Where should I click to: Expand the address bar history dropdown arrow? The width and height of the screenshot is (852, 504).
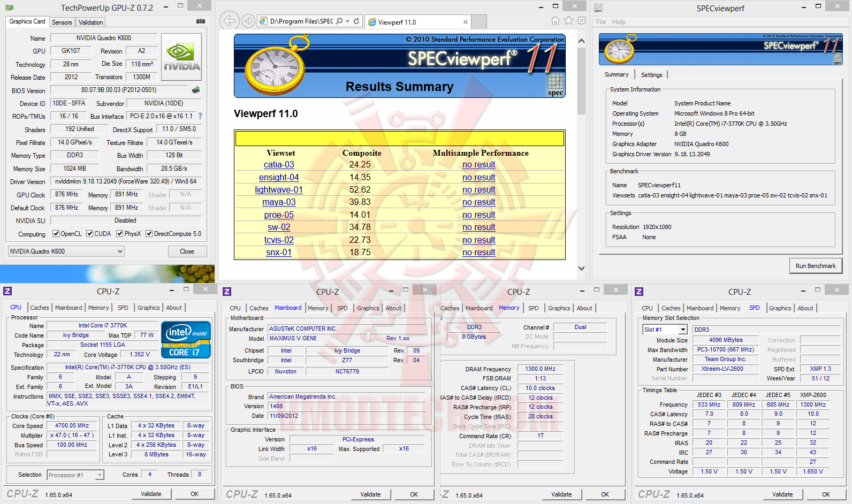click(x=348, y=21)
